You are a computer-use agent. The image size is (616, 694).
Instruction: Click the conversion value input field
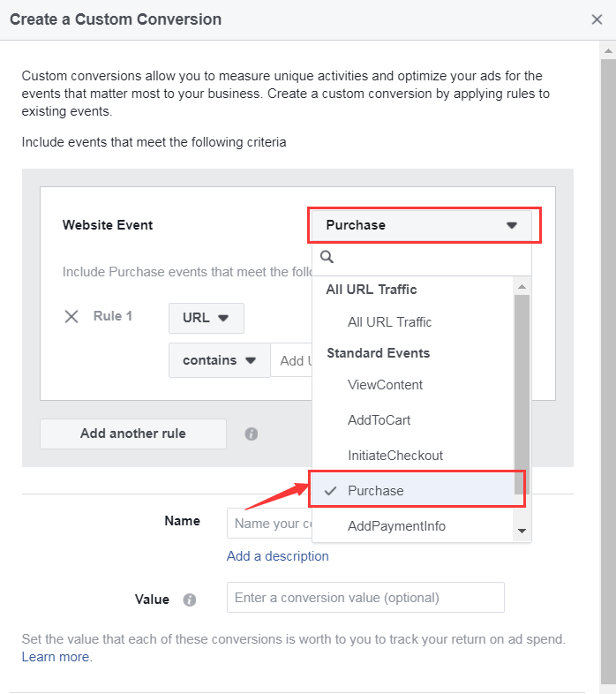(x=365, y=598)
